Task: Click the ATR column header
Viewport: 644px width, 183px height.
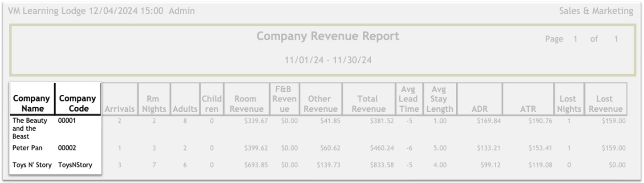Action: click(x=528, y=109)
